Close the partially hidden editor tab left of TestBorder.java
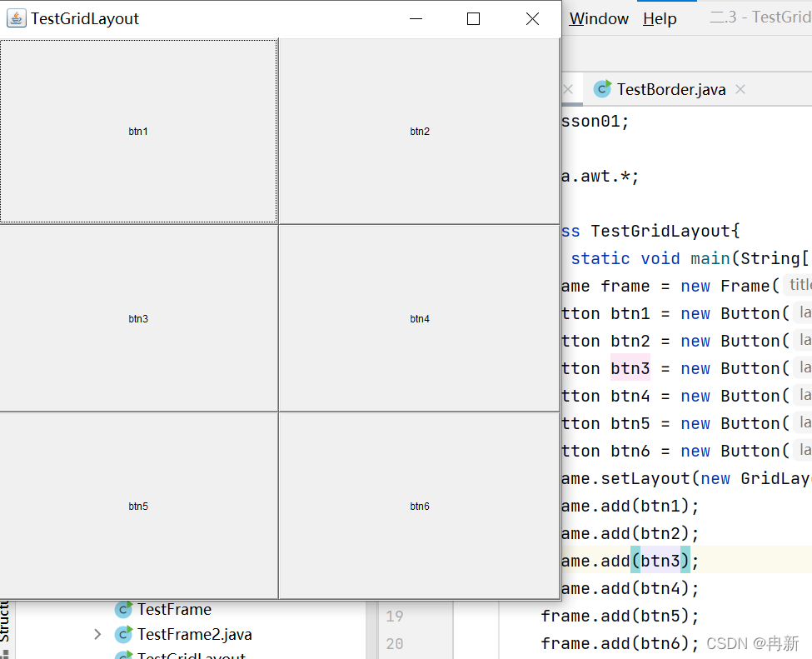This screenshot has height=659, width=812. coord(568,89)
